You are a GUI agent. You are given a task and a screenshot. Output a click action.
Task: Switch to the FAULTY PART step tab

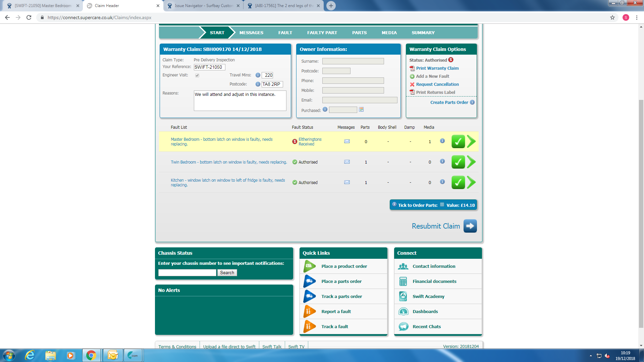coord(322,33)
